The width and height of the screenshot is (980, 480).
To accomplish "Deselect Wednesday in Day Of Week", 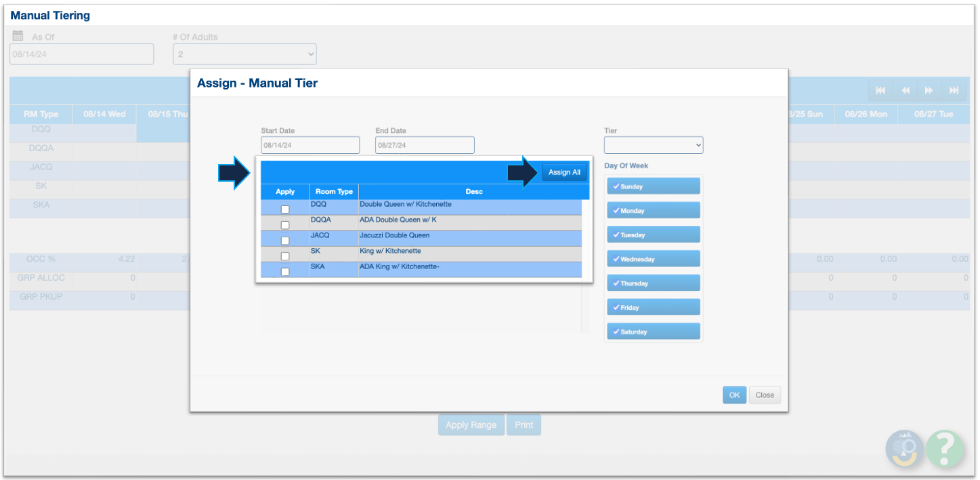I will 653,259.
